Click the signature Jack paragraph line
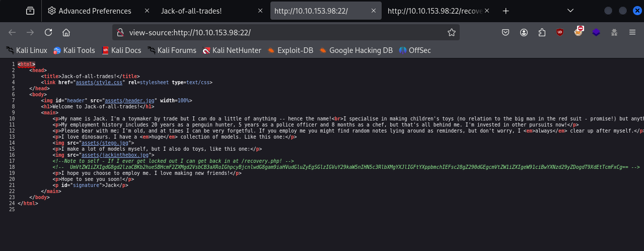The width and height of the screenshot is (644, 251). click(x=90, y=185)
